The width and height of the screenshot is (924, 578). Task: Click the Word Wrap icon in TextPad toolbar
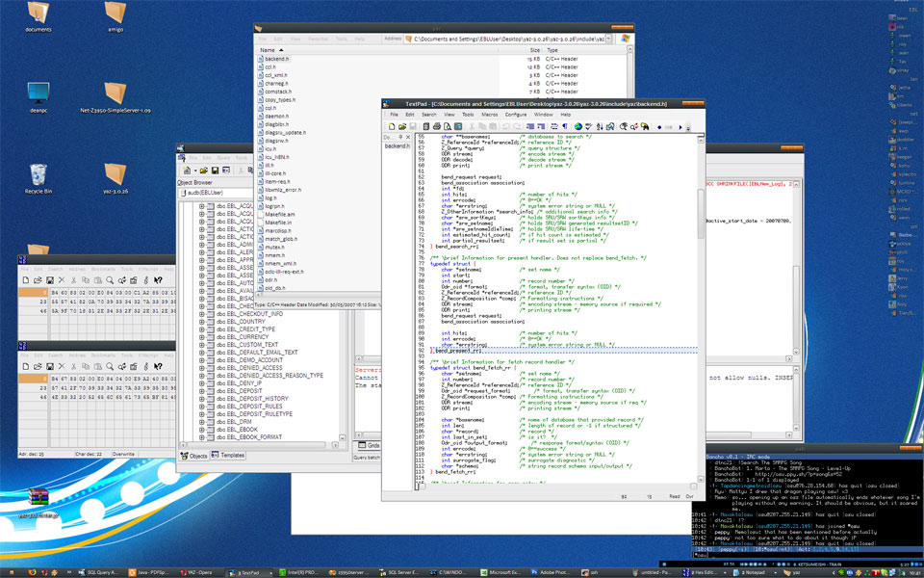(554, 127)
